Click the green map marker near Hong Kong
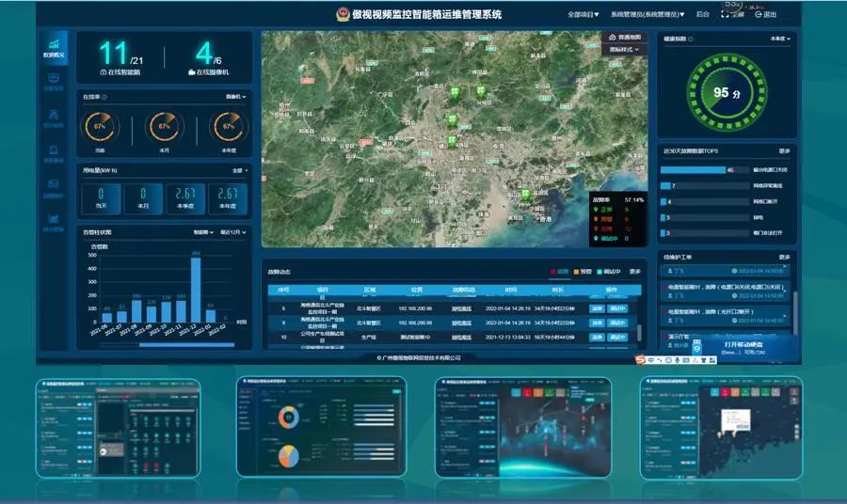The image size is (847, 504). click(525, 195)
